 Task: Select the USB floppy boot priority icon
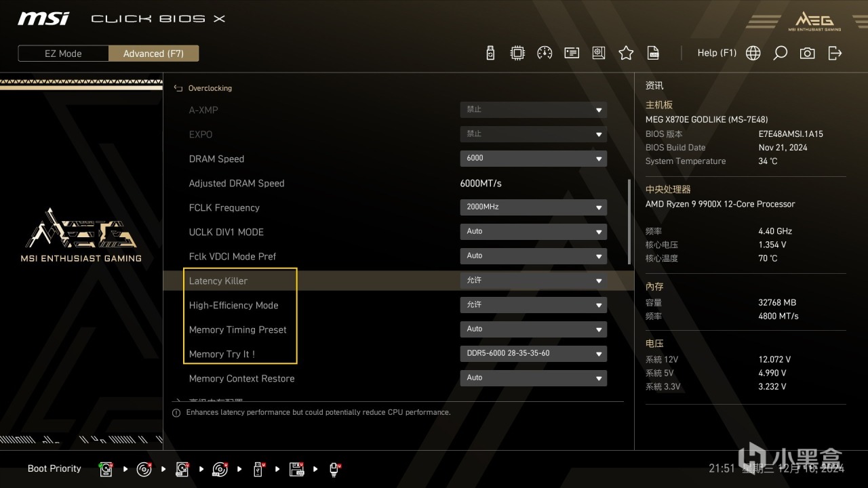click(x=296, y=469)
